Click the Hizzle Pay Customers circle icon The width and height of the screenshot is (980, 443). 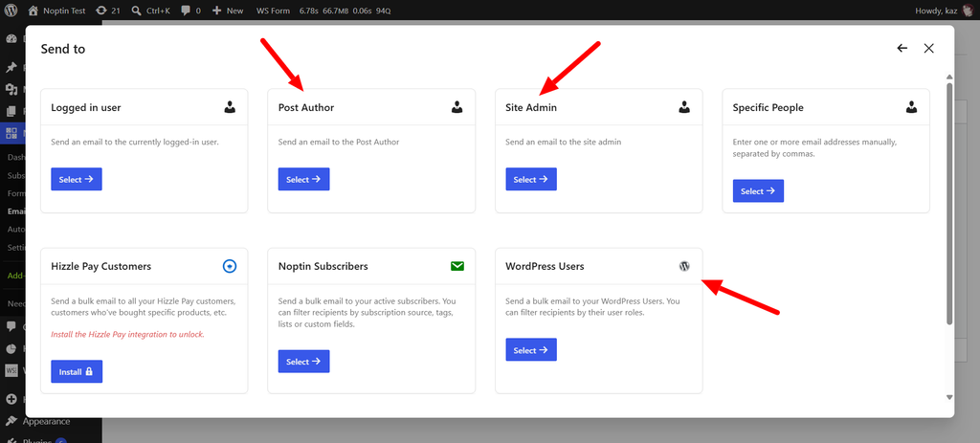tap(230, 266)
